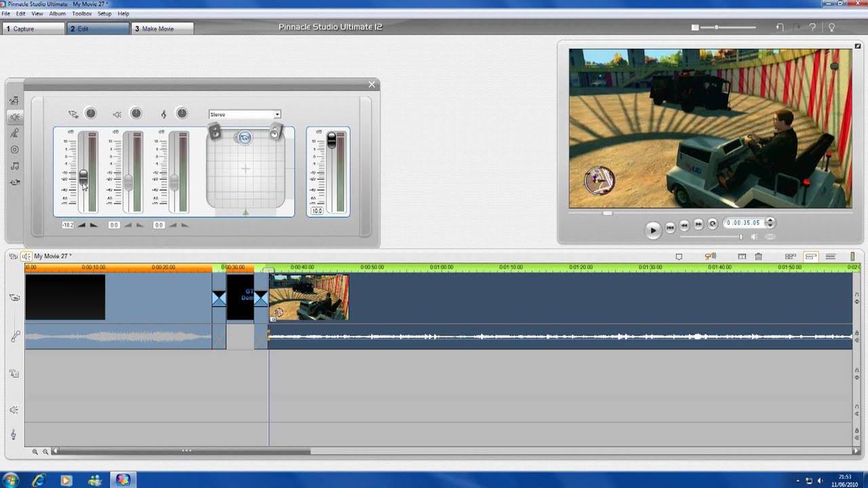Screen dimensions: 868x488
Task: Click the camera puck in the balance grid
Action: coord(245,138)
